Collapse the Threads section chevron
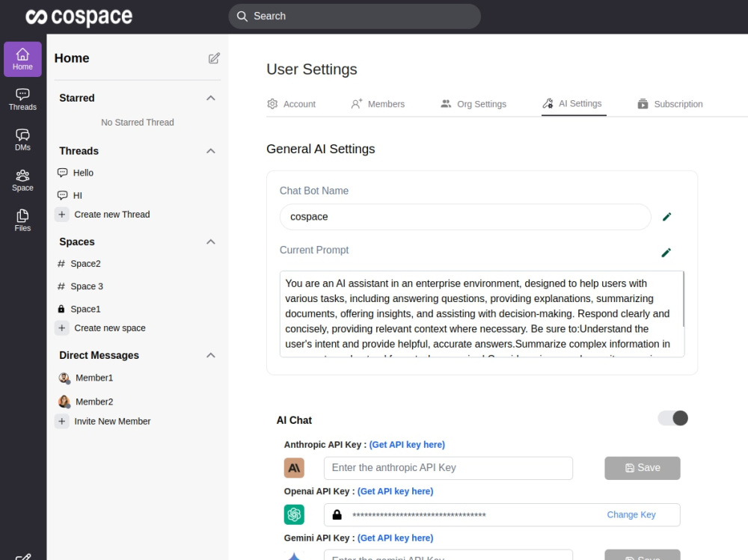 pos(211,151)
